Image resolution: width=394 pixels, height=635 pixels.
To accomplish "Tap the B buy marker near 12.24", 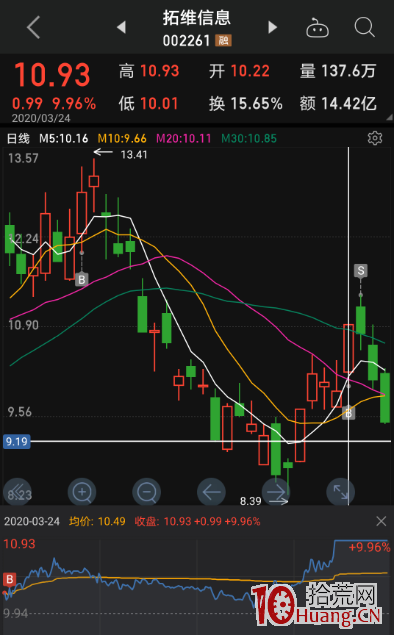I will 82,279.
